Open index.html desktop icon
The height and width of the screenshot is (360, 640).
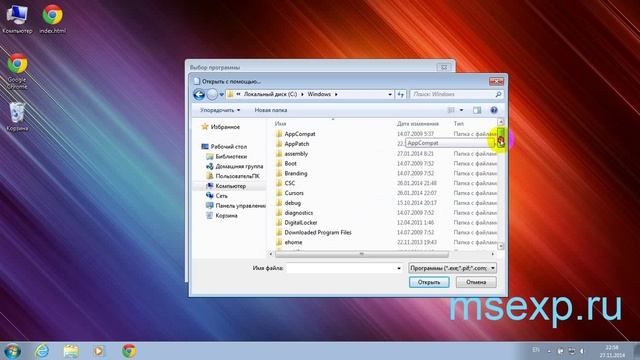pos(52,18)
